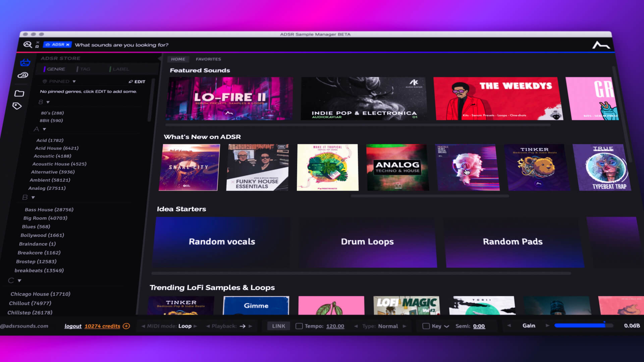
Task: Click the EDIT pinned genres button
Action: (137, 81)
